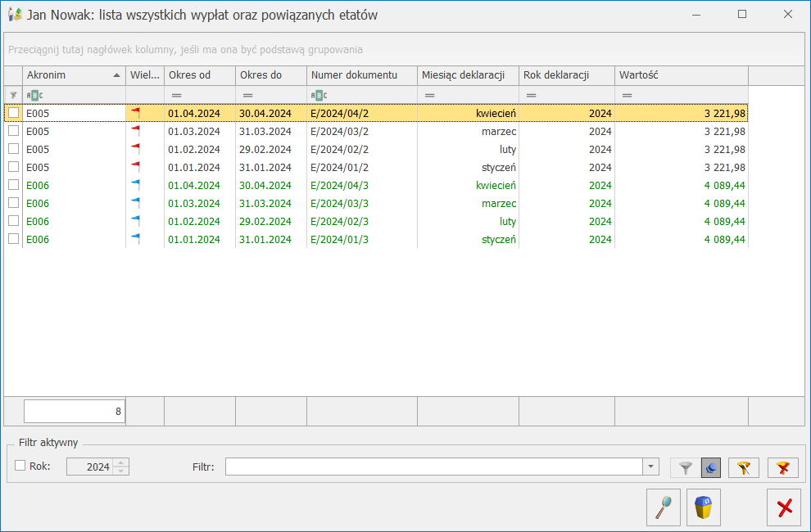The height and width of the screenshot is (532, 811).
Task: Select document number E/2024/03/3
Action: 340,204
